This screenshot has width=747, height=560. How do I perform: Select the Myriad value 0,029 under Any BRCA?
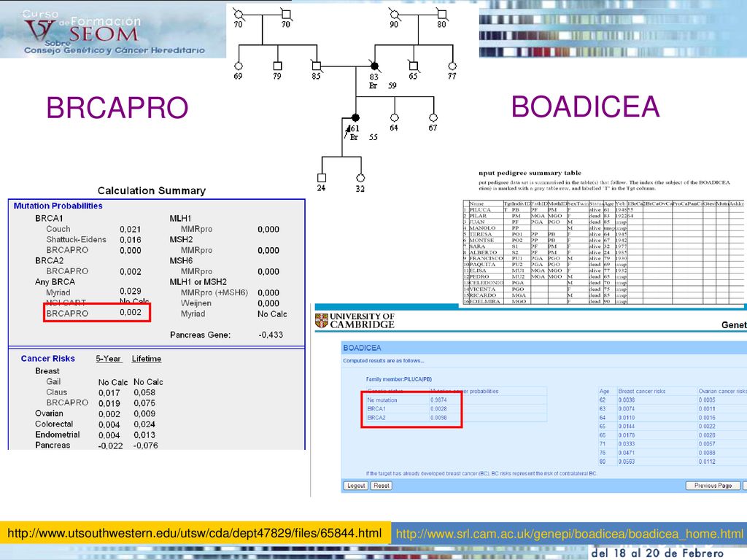click(x=130, y=291)
